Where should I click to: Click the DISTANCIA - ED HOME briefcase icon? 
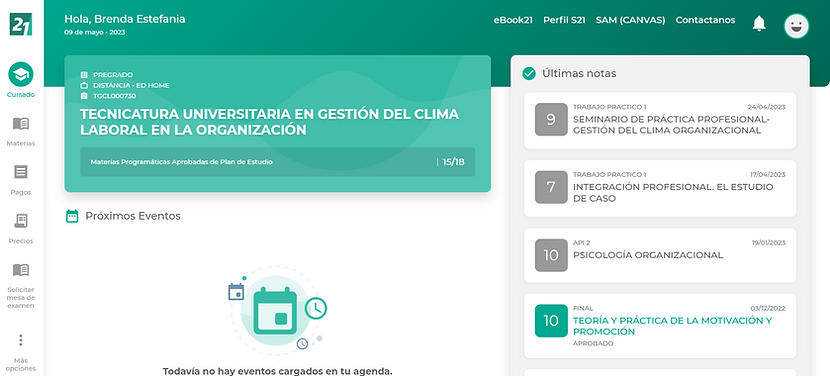[x=84, y=85]
